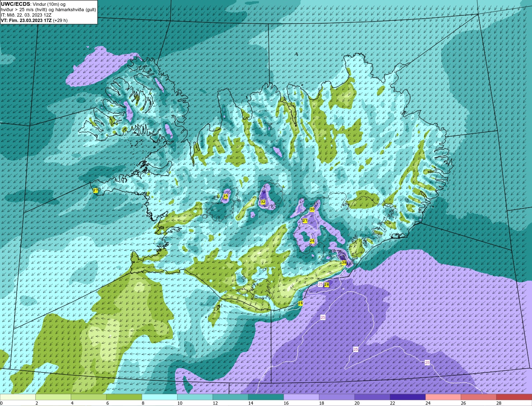532x406 pixels.
Task: Click the legend scale tick label 16
Action: point(286,403)
